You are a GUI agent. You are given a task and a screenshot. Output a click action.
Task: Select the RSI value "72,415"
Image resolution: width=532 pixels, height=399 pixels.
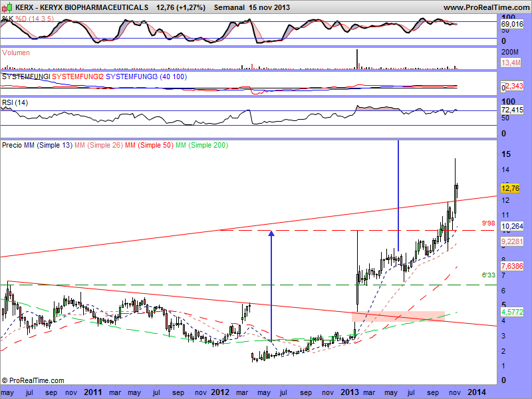click(512, 110)
